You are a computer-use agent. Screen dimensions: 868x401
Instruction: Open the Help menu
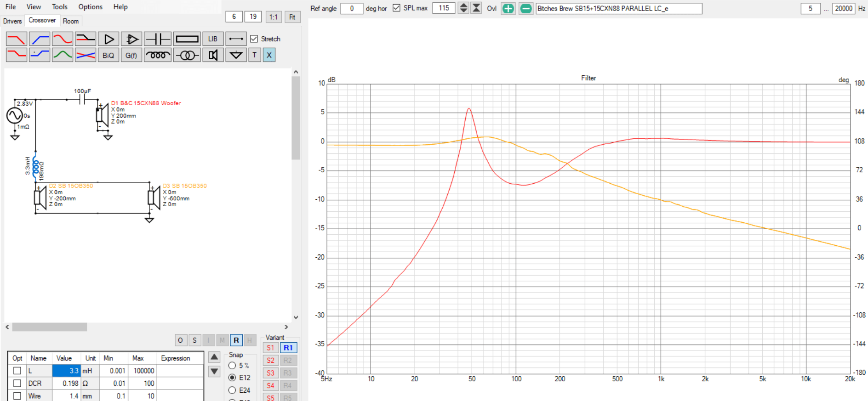120,7
